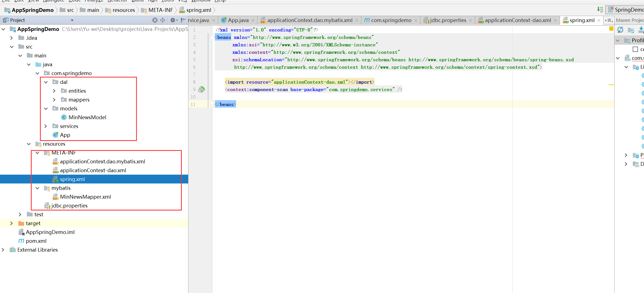The image size is (644, 293).
Task: Select spring.xml in the project tree
Action: pyautogui.click(x=72, y=179)
